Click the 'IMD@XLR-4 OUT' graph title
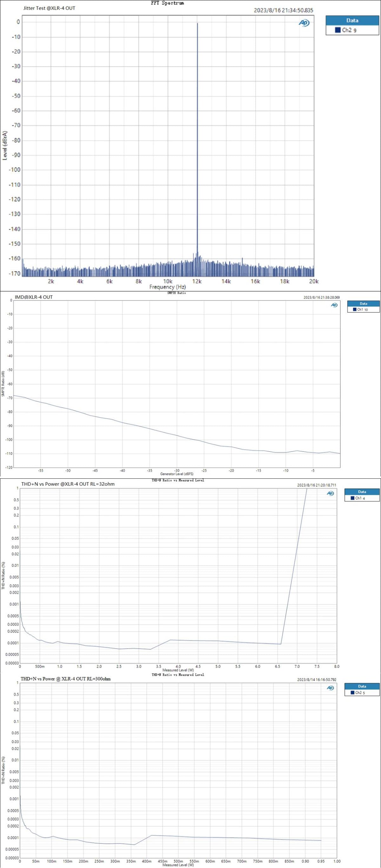This screenshot has height=868, width=381. [34, 297]
